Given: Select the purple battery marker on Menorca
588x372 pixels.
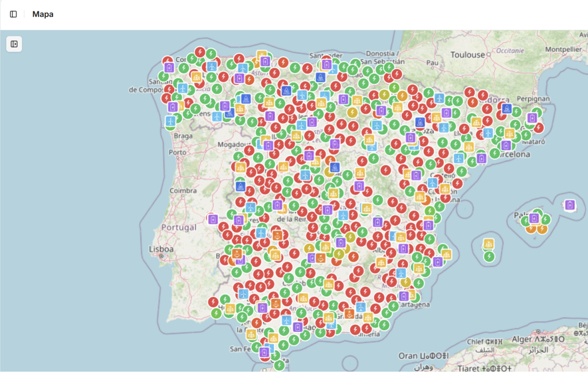Looking at the screenshot, I should point(570,205).
